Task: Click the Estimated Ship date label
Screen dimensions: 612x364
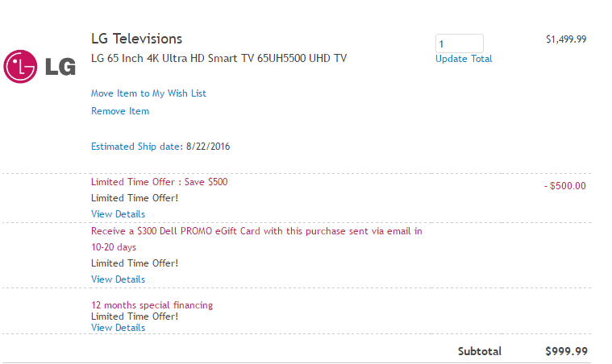Action: (x=136, y=147)
